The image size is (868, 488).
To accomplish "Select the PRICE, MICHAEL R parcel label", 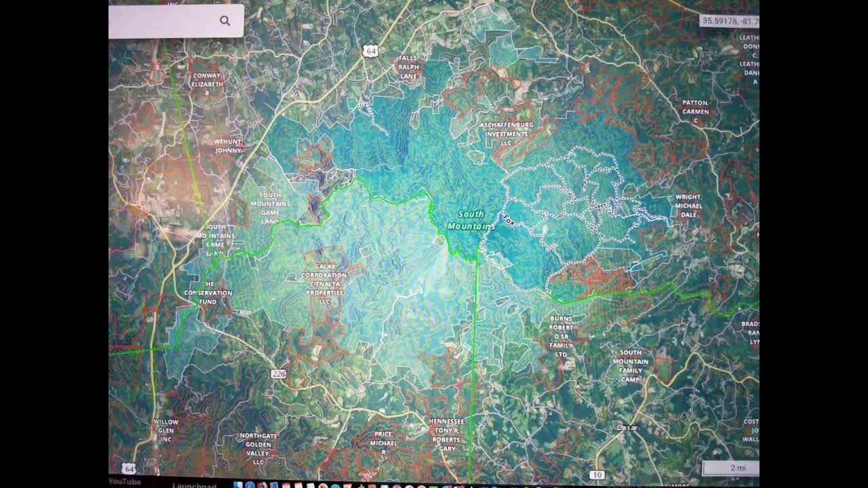I will click(383, 443).
